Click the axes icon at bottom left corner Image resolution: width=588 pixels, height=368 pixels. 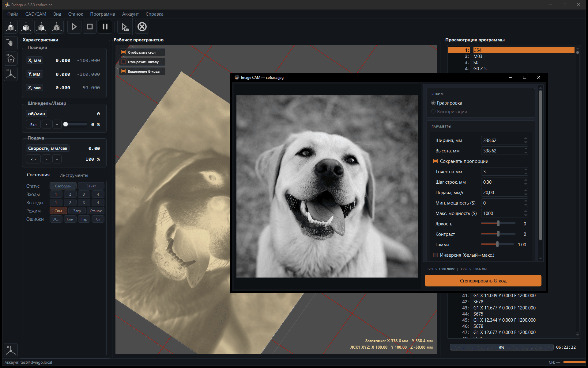pyautogui.click(x=11, y=350)
